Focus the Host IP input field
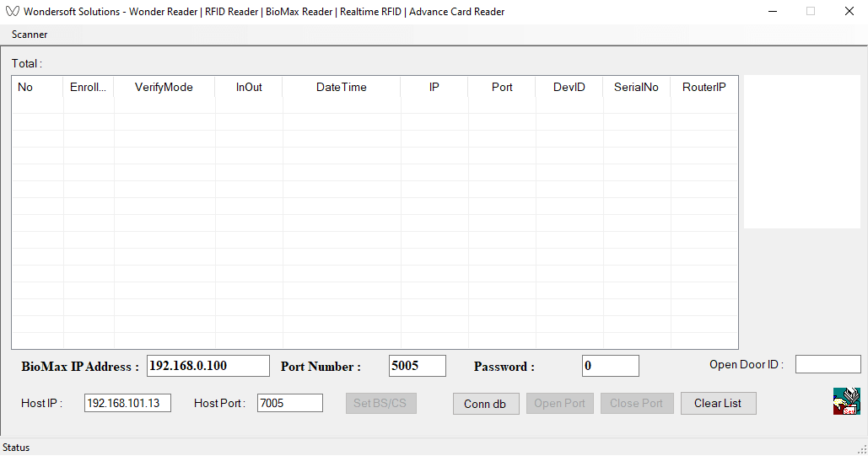The width and height of the screenshot is (868, 456). pyautogui.click(x=127, y=404)
